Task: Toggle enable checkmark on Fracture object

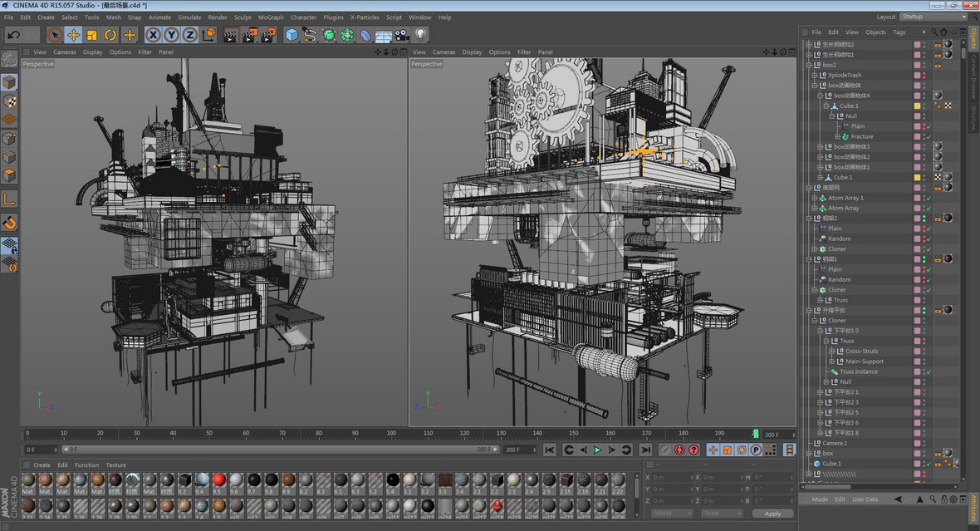Action: (x=929, y=136)
